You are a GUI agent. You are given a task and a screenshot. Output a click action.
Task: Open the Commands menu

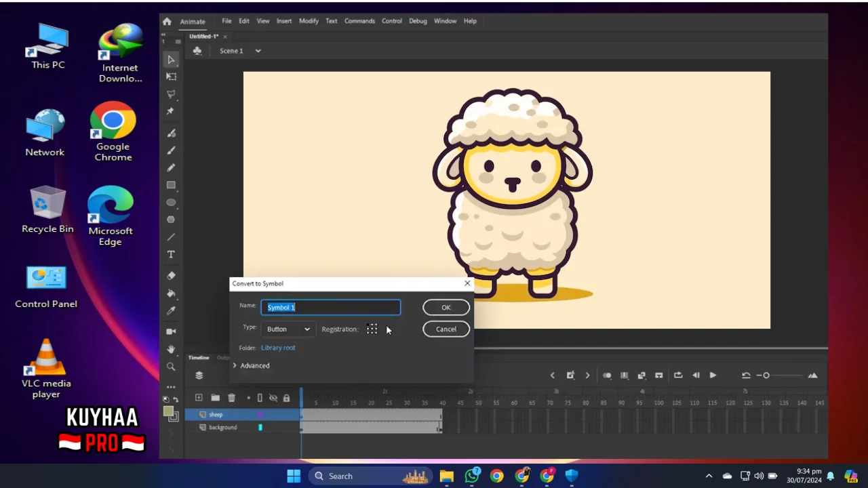point(359,21)
